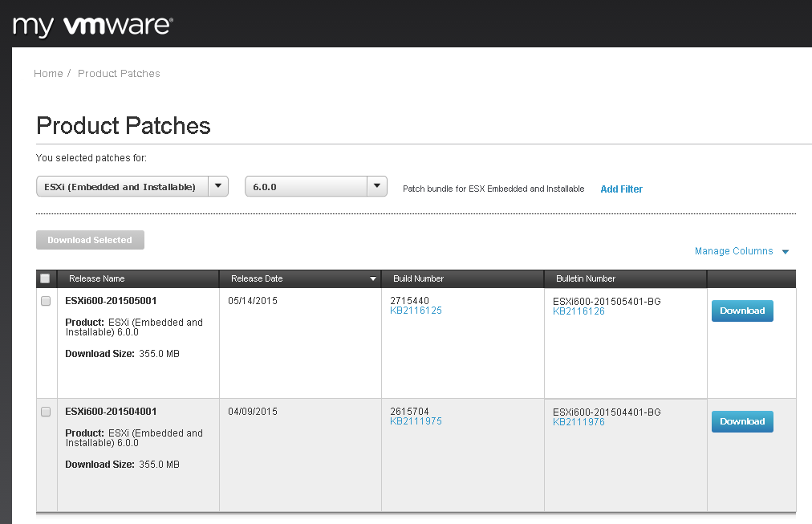Open the KB2116126 bulletin link
Viewport: 812px width, 524px height.
point(579,311)
